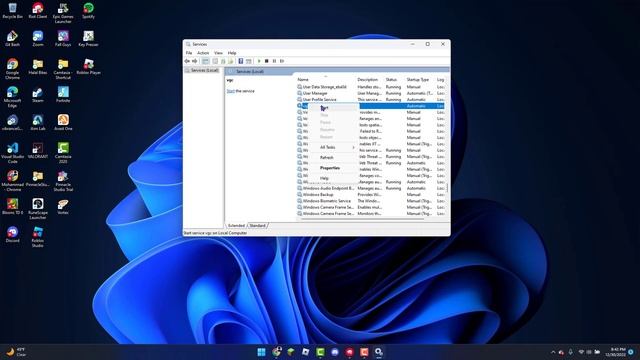Toggle the show/hide console tree toolbar icon

205,61
